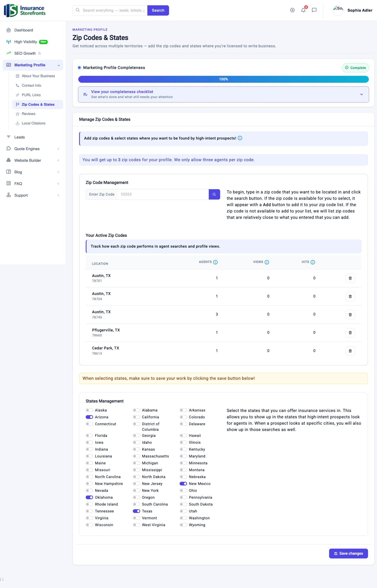Go to Contact Info page

(38, 85)
